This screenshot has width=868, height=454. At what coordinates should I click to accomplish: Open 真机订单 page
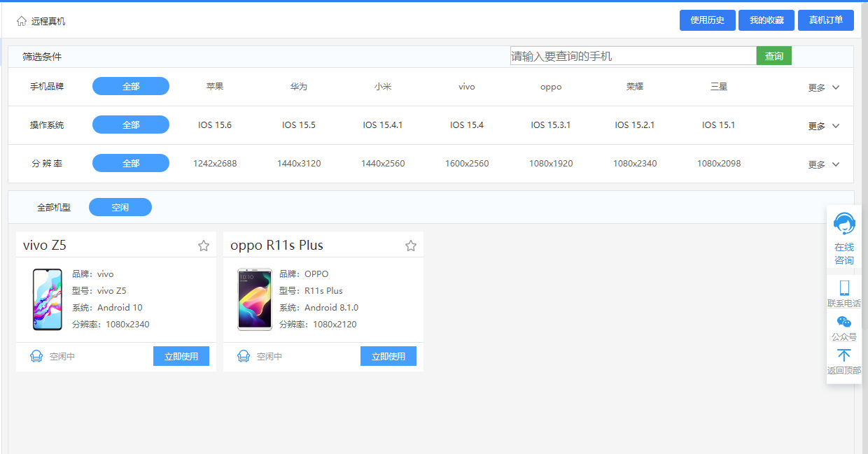[x=826, y=20]
